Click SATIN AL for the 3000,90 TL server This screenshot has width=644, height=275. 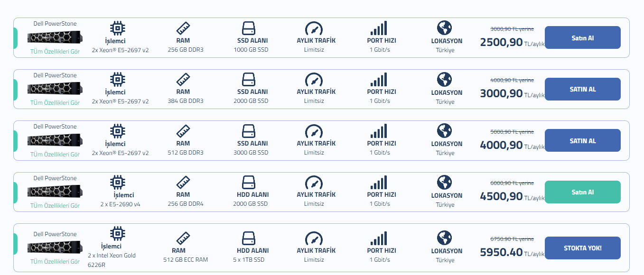pos(582,89)
